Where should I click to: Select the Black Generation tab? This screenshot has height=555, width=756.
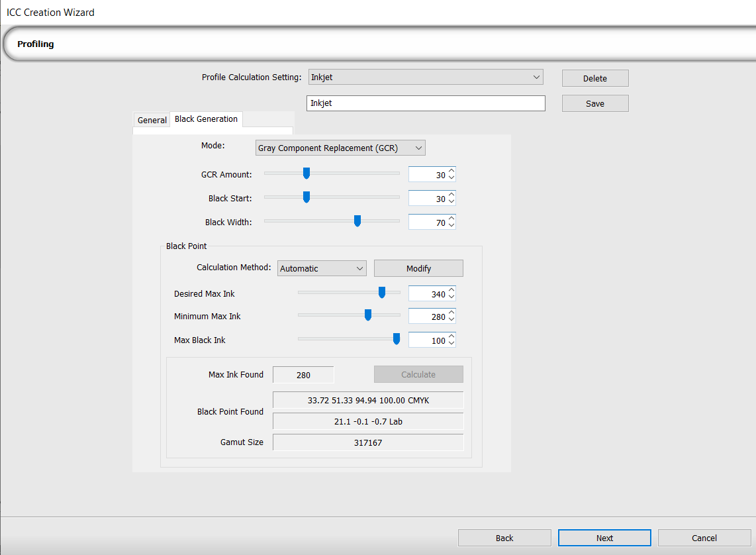click(206, 119)
